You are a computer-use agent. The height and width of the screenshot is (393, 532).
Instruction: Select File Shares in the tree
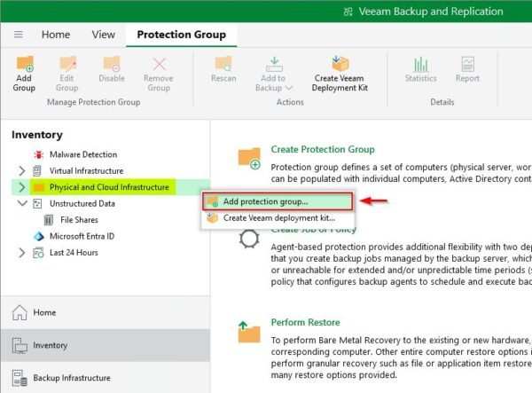[x=79, y=220]
